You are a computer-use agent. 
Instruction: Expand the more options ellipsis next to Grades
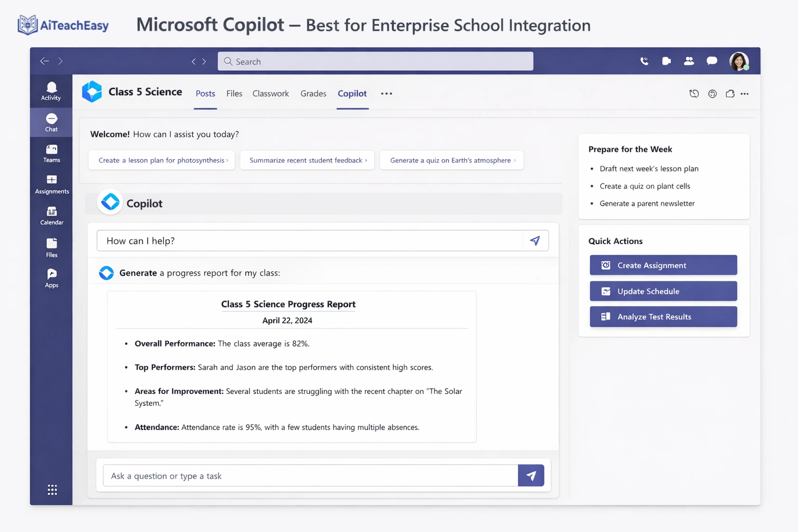tap(386, 94)
